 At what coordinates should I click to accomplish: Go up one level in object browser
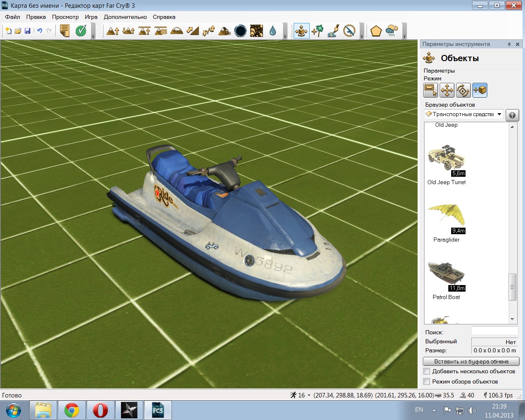(512, 115)
